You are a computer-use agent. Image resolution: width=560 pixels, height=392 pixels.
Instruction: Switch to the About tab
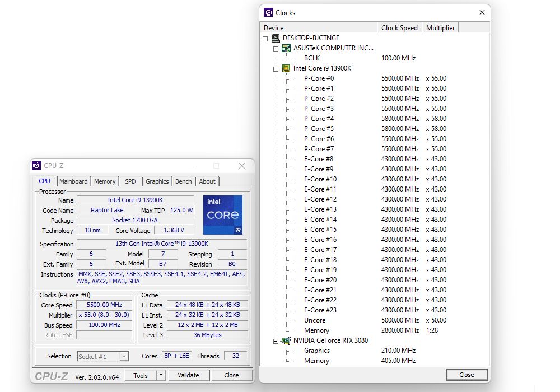207,181
